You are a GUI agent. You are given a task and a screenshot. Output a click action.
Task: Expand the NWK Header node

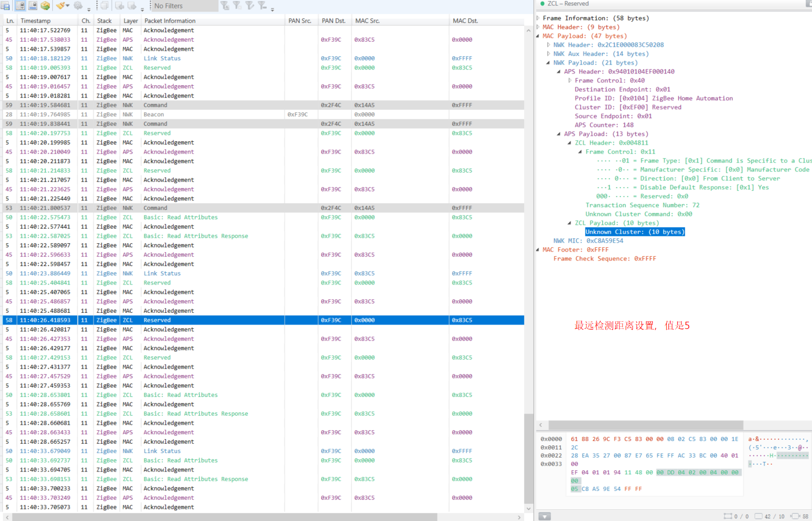549,45
